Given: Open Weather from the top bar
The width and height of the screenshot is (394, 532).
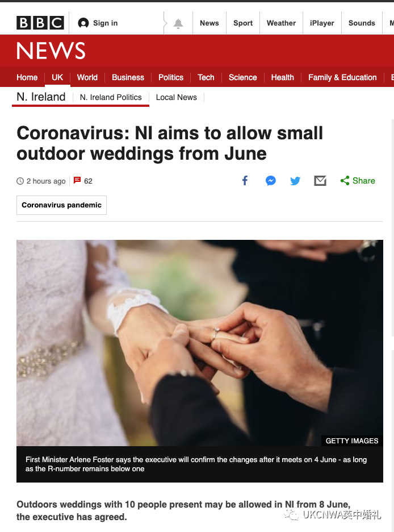Looking at the screenshot, I should pyautogui.click(x=281, y=23).
